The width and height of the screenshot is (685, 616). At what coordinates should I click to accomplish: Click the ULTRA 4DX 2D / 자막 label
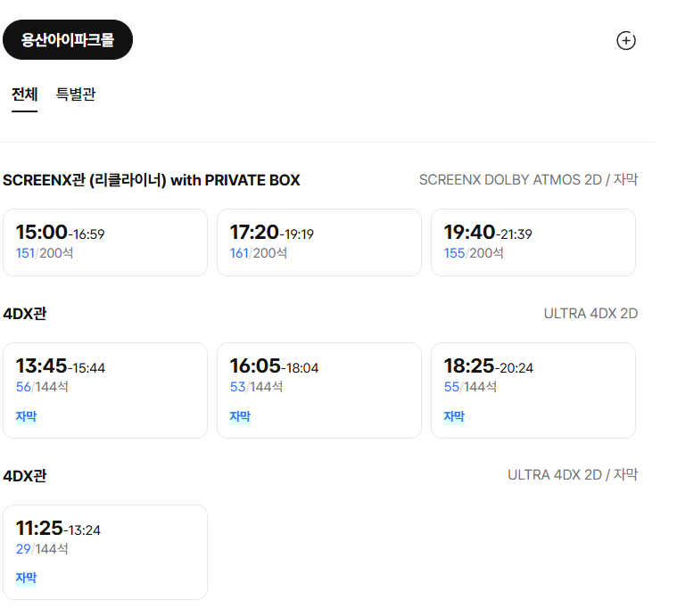click(573, 475)
